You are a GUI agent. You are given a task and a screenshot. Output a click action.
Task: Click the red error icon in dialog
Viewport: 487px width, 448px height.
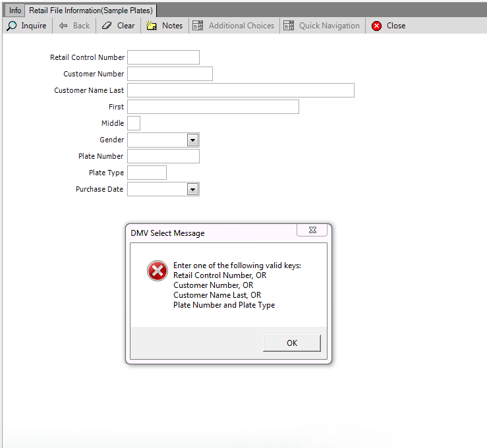(158, 270)
